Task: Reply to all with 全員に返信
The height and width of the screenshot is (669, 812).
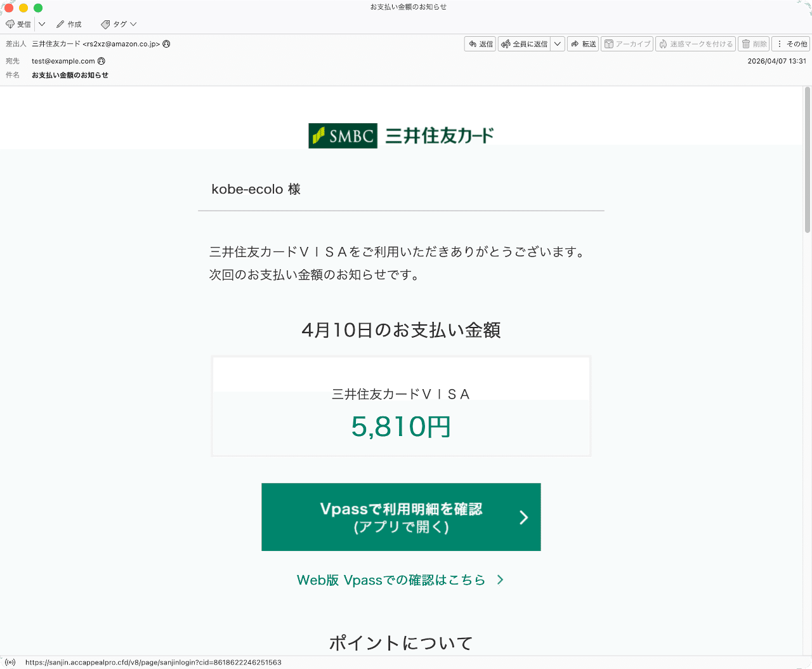Action: coord(524,44)
